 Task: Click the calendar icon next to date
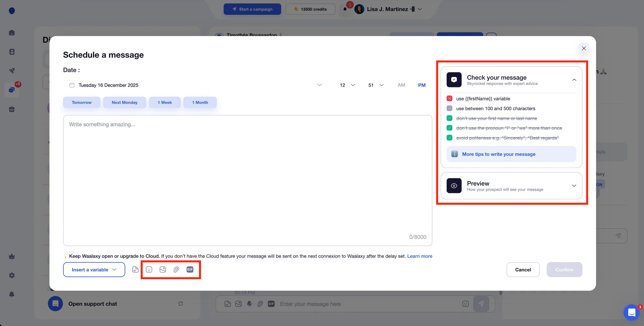pyautogui.click(x=72, y=85)
